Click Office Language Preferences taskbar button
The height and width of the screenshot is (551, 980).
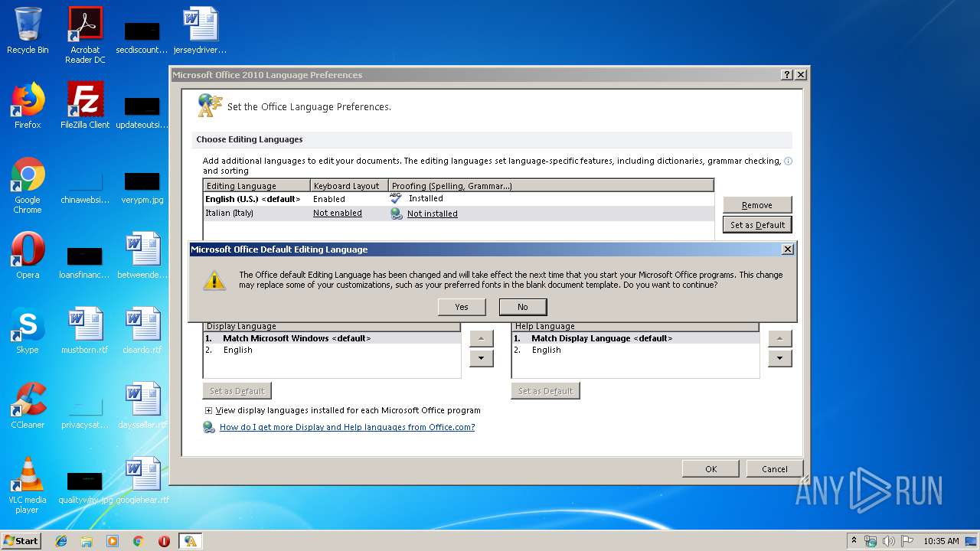(190, 541)
